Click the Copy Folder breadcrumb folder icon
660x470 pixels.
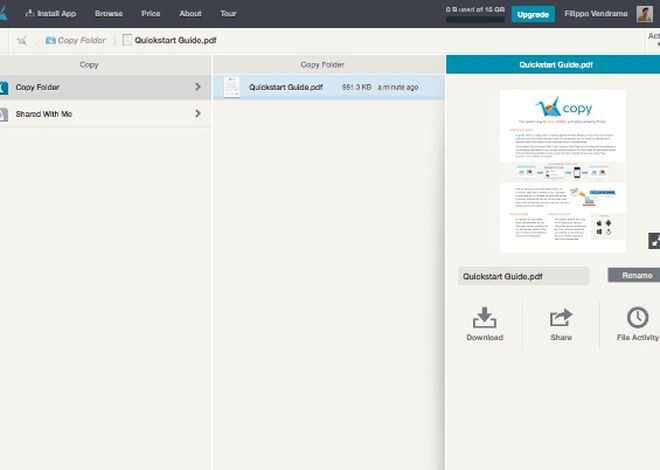point(51,40)
